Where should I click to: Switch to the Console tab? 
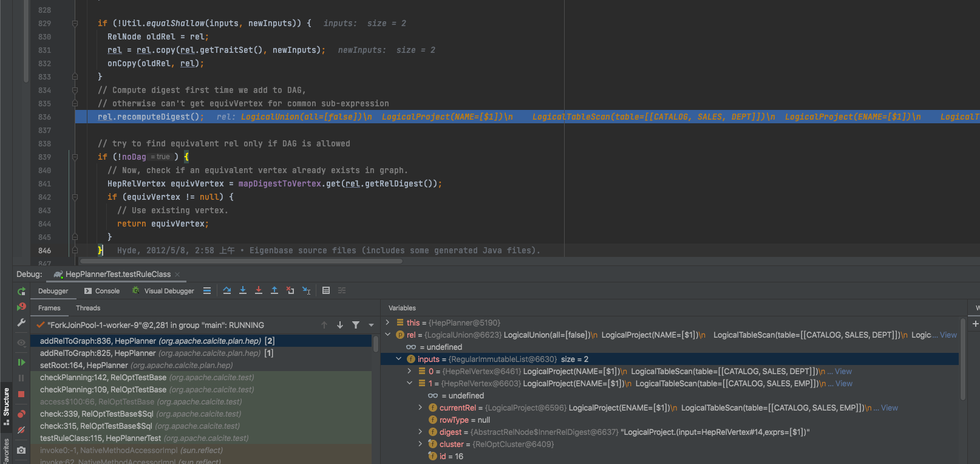[102, 291]
